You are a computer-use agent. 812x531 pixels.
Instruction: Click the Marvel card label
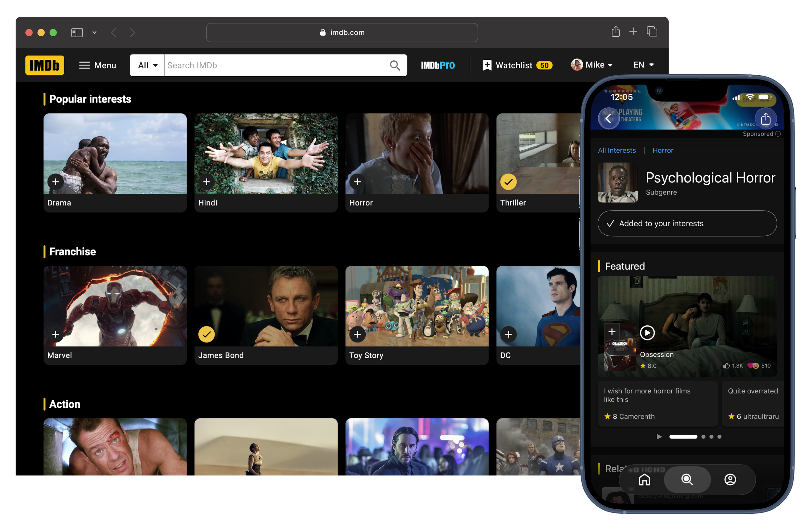(x=60, y=355)
